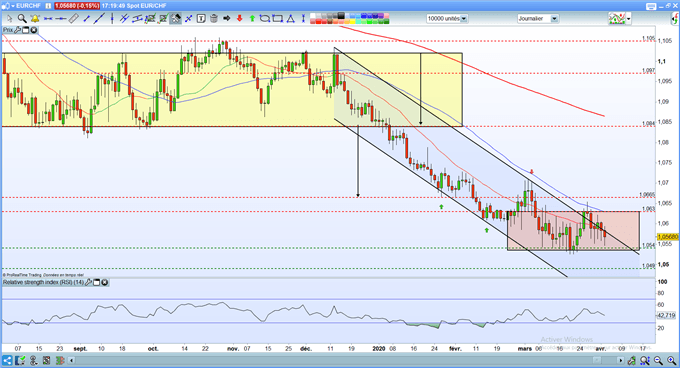
Task: Select the long trend line tool
Action: pos(100,18)
